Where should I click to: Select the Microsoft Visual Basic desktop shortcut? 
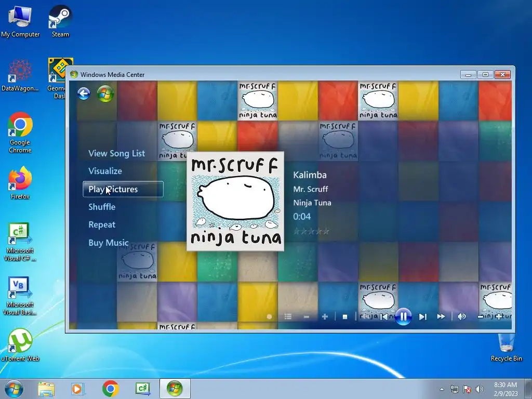(20, 296)
